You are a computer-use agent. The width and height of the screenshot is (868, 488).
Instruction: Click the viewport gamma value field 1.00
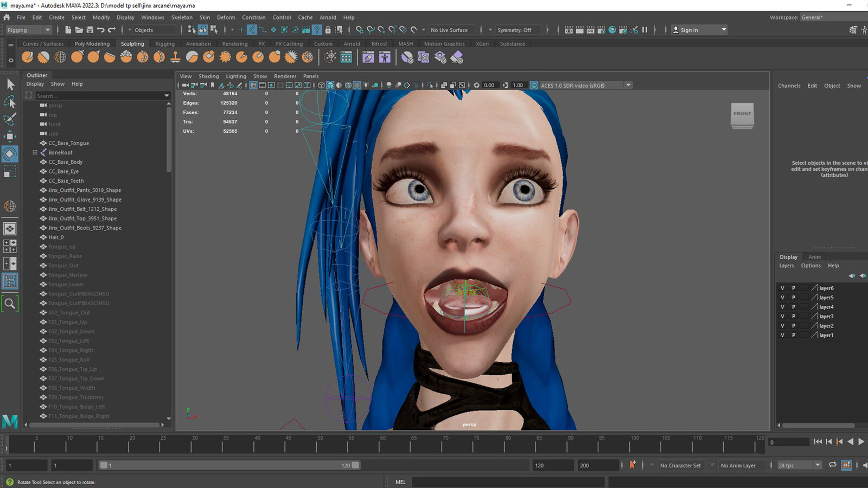(518, 85)
